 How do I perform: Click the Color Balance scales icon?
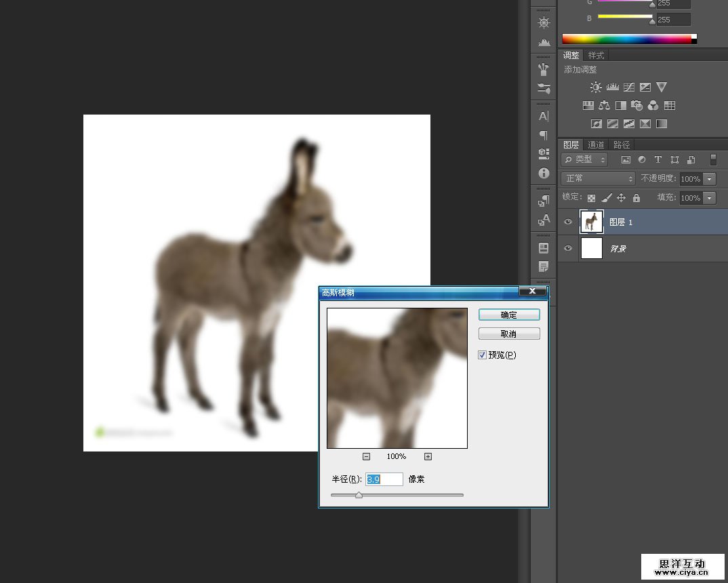point(604,105)
